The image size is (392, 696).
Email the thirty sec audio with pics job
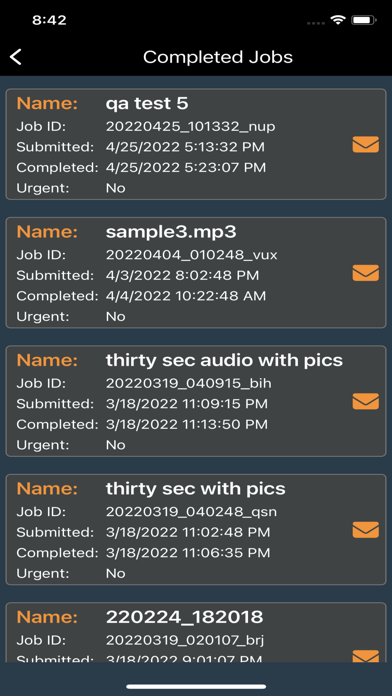click(x=365, y=401)
